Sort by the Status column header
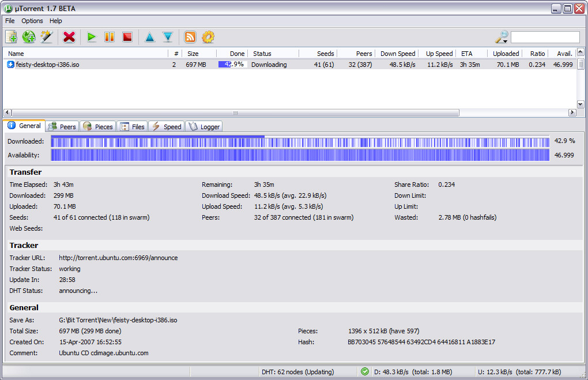Screen dimensions: 588x380 coord(273,54)
